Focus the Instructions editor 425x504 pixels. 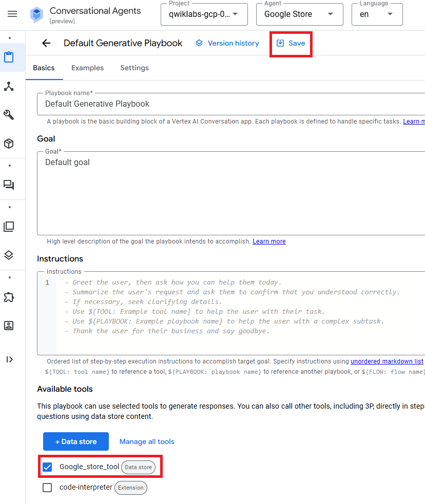(231, 313)
